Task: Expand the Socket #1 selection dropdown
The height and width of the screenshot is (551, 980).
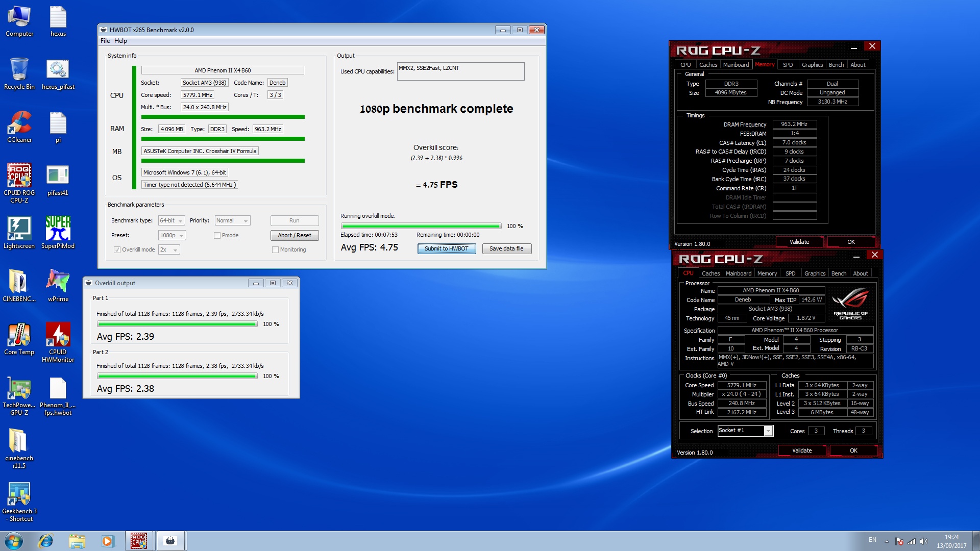Action: click(768, 431)
